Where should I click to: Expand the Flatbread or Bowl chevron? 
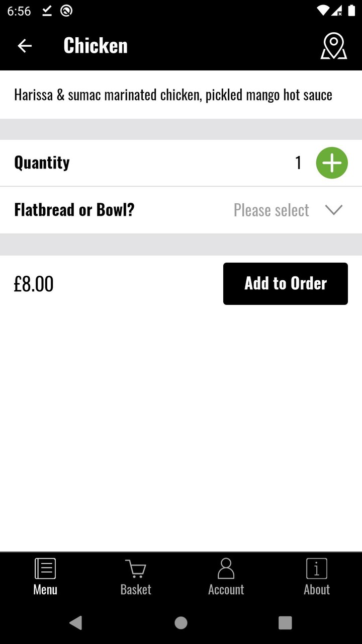pyautogui.click(x=334, y=210)
